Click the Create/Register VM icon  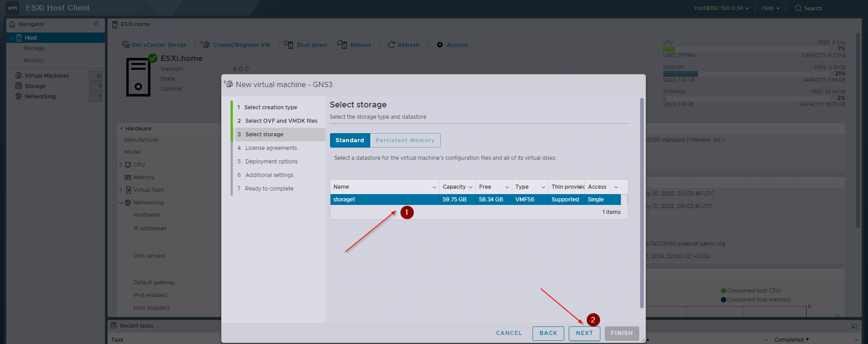205,44
